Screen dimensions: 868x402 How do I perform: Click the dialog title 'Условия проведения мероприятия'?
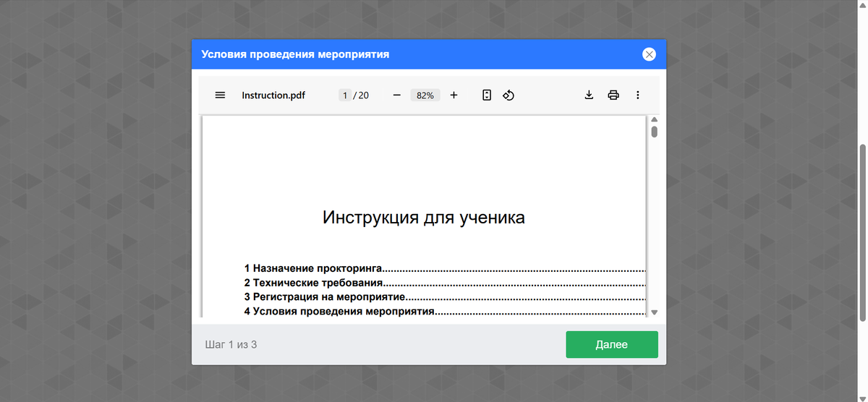click(x=295, y=54)
